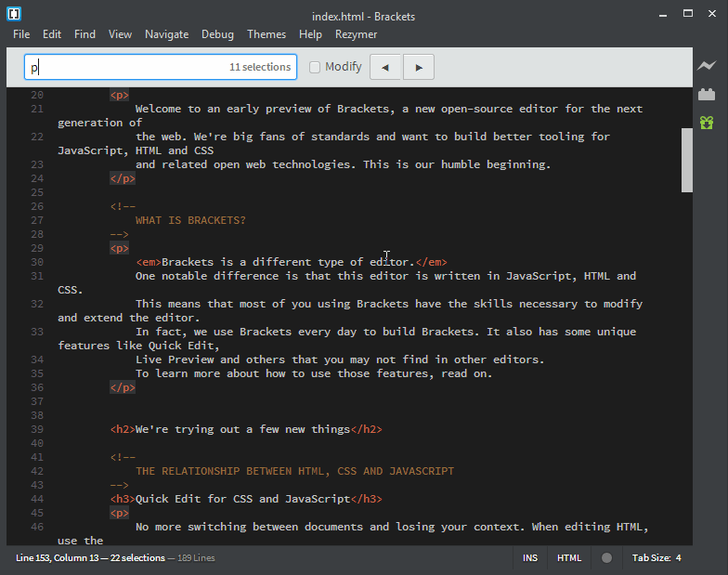This screenshot has height=575, width=728.
Task: Change the Tab Size value
Action: pyautogui.click(x=679, y=558)
